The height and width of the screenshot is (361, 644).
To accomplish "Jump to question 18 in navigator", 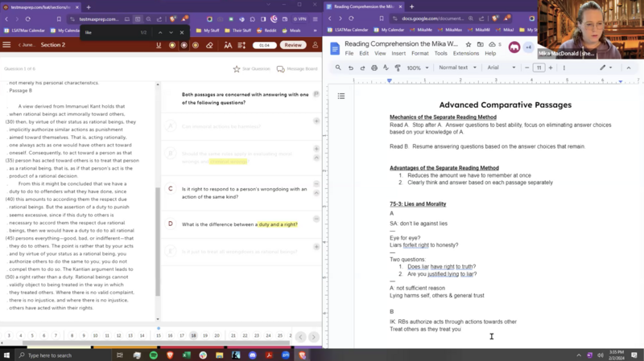I will [x=194, y=335].
